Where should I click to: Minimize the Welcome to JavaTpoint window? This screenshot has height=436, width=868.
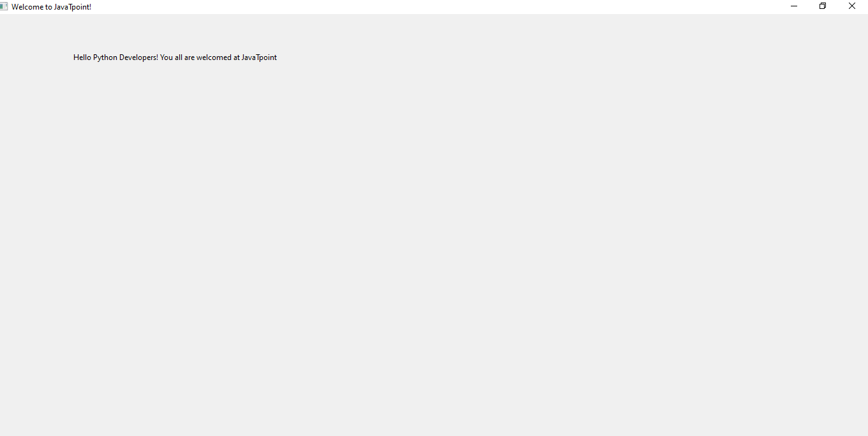tap(794, 6)
